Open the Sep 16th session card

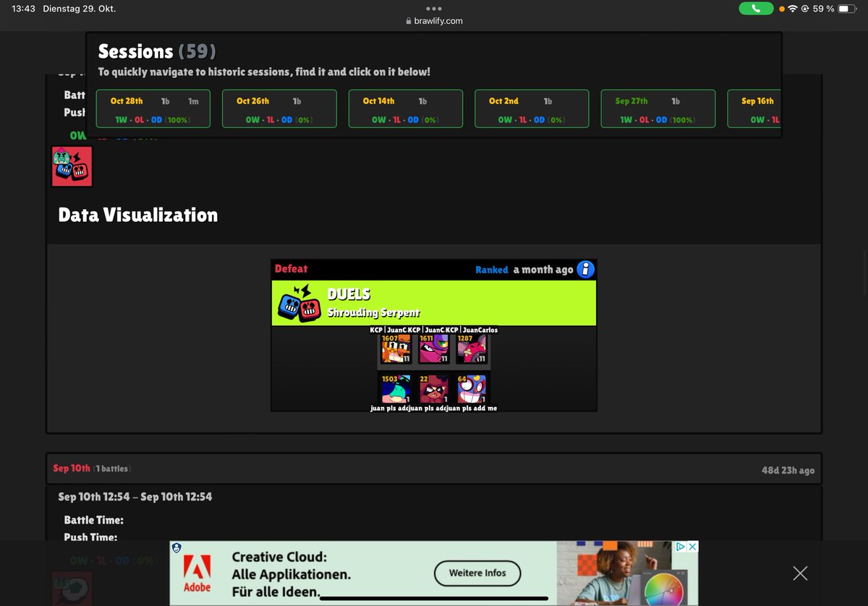point(754,109)
